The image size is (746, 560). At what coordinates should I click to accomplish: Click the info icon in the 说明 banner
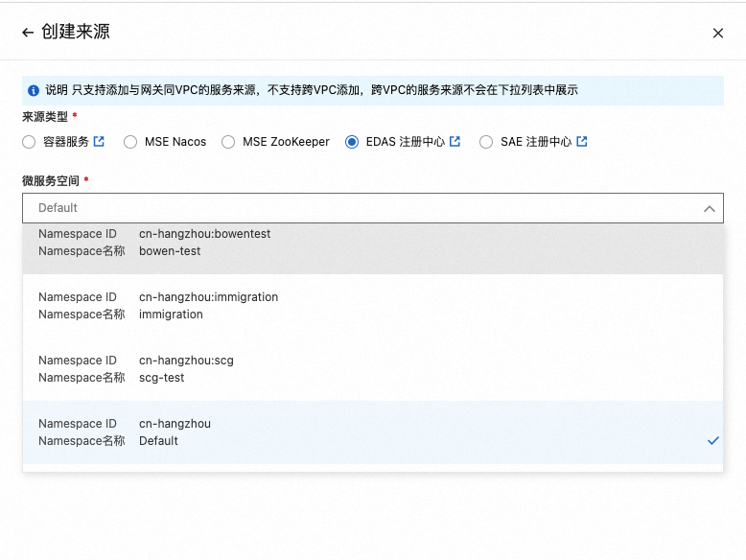point(34,90)
